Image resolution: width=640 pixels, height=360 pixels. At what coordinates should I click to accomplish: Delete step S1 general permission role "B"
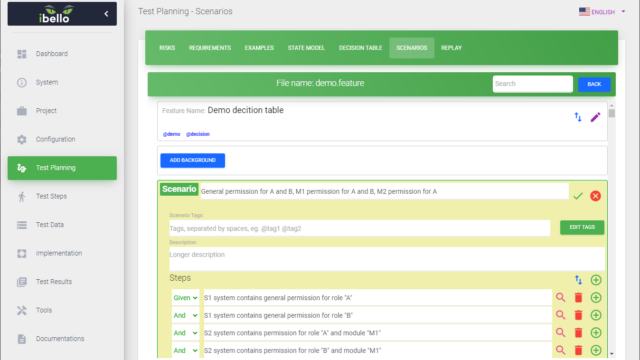pos(578,315)
